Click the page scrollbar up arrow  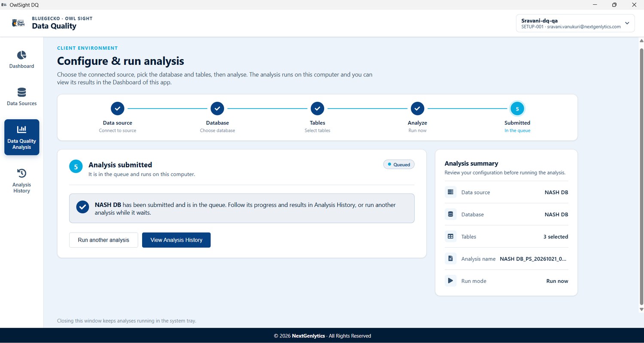[x=641, y=41]
